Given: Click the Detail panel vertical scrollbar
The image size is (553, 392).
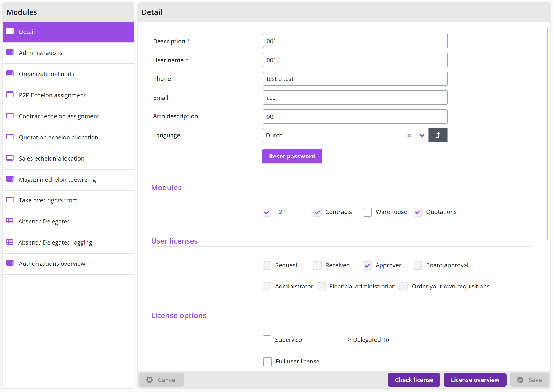Looking at the screenshot, I should pyautogui.click(x=548, y=134).
